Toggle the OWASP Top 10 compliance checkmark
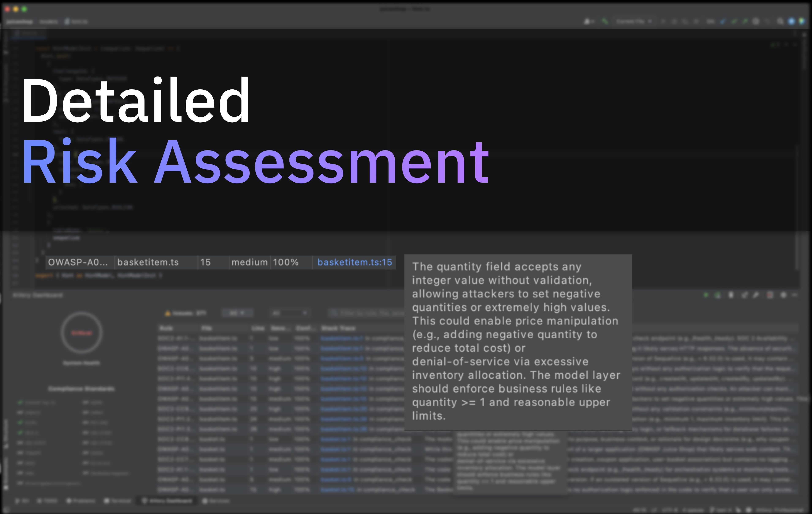 pyautogui.click(x=20, y=402)
